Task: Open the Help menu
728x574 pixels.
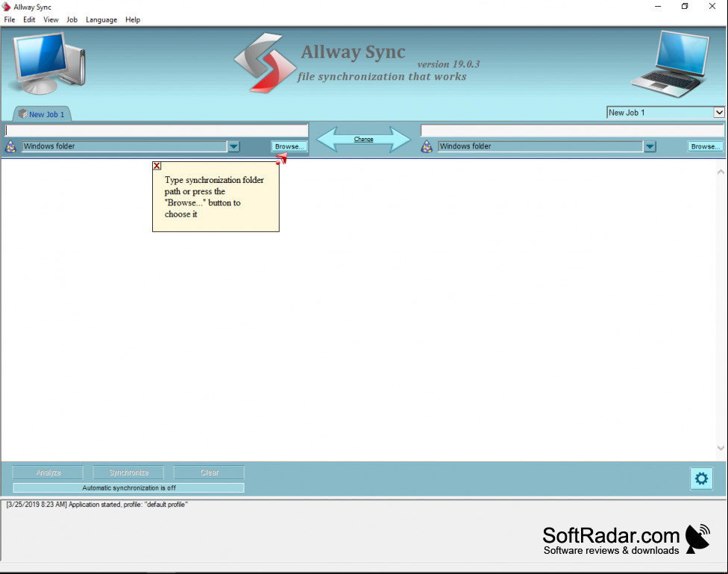Action: click(x=133, y=19)
